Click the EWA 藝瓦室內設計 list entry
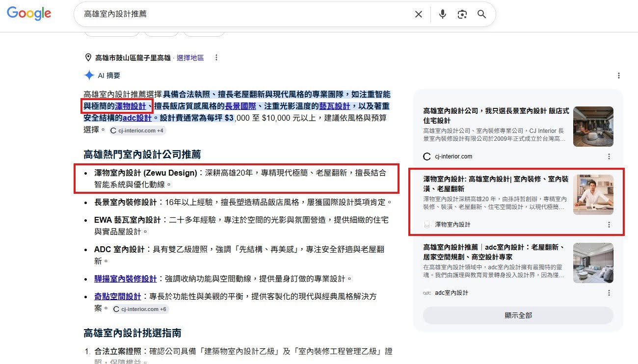 click(x=241, y=226)
